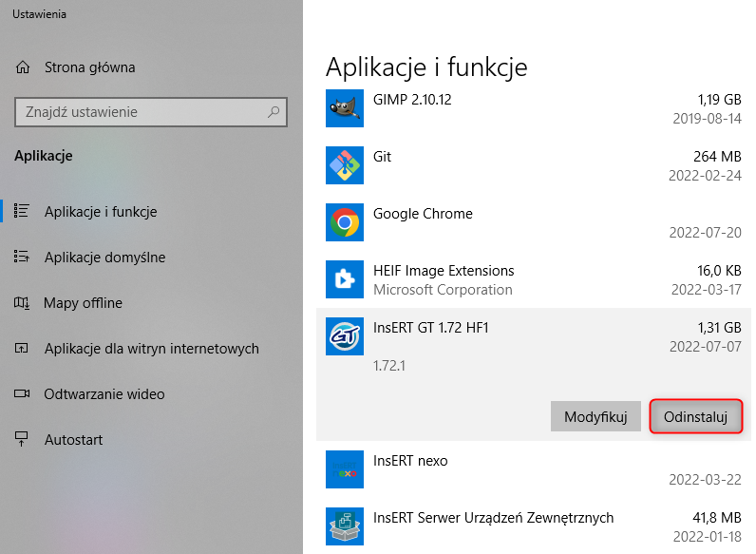Click the 1,19 GB size value
This screenshot has width=756, height=554.
click(x=719, y=100)
